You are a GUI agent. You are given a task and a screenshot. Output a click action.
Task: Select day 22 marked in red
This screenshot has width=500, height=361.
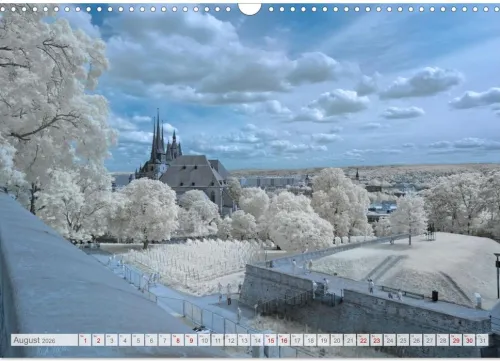click(x=363, y=340)
